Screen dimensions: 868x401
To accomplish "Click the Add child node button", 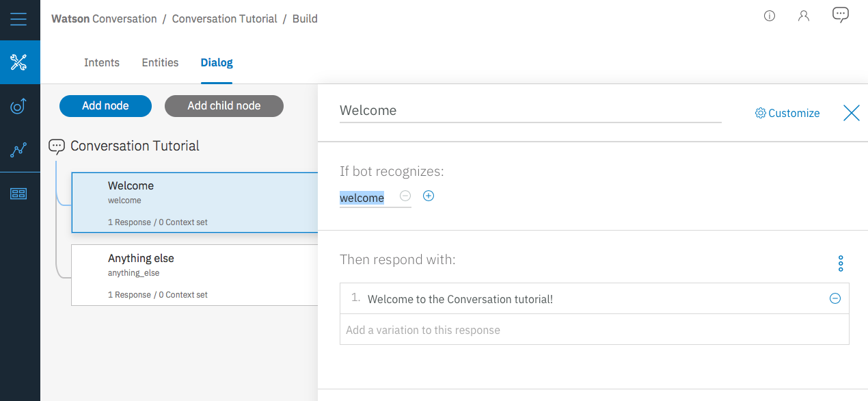I will click(224, 106).
